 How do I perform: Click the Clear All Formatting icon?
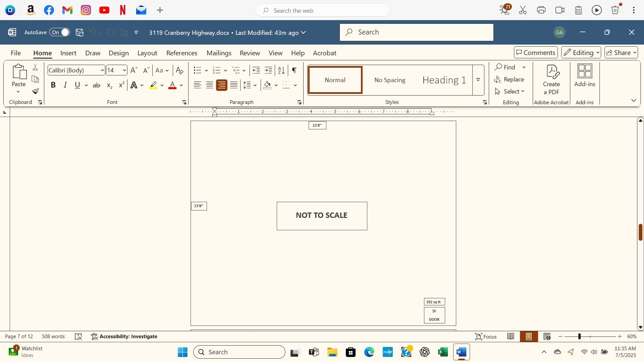[179, 70]
